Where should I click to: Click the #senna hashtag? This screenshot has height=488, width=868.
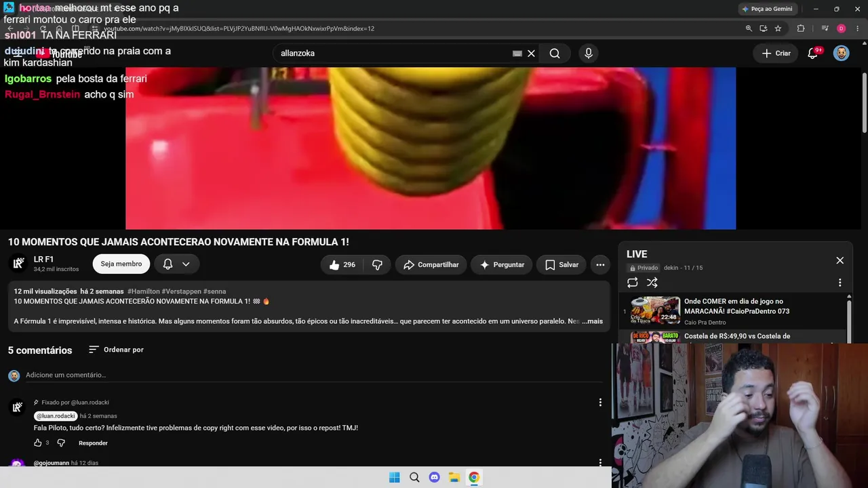click(215, 291)
